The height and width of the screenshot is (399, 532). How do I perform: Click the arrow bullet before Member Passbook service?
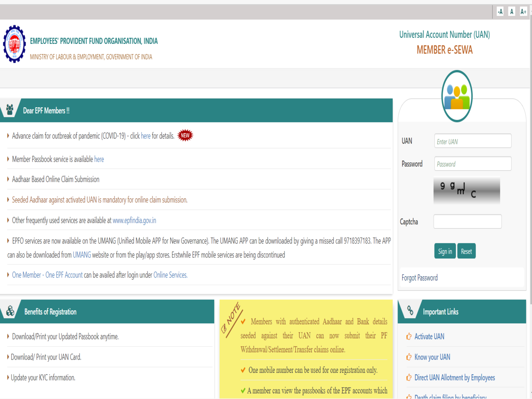(x=8, y=159)
